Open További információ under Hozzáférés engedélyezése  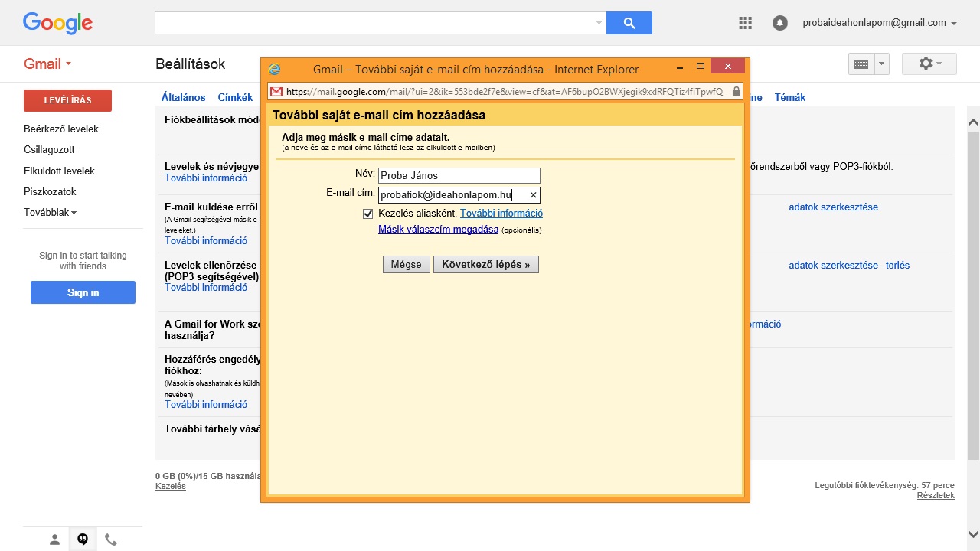(206, 404)
